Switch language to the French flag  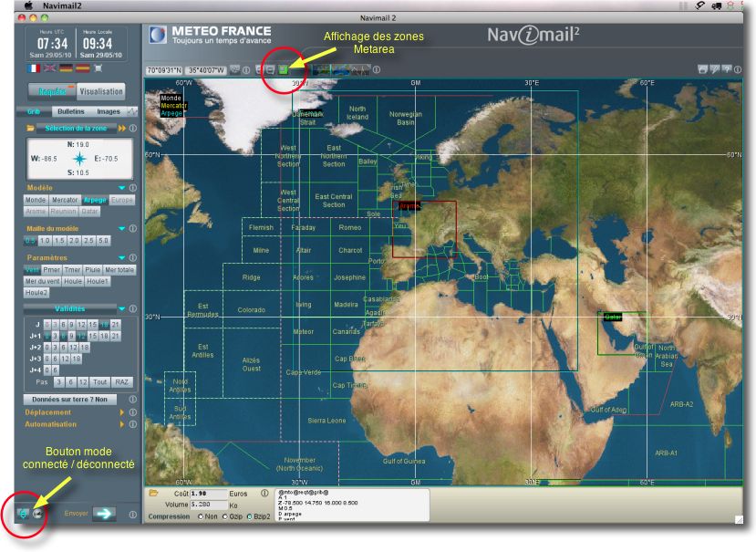tap(33, 68)
